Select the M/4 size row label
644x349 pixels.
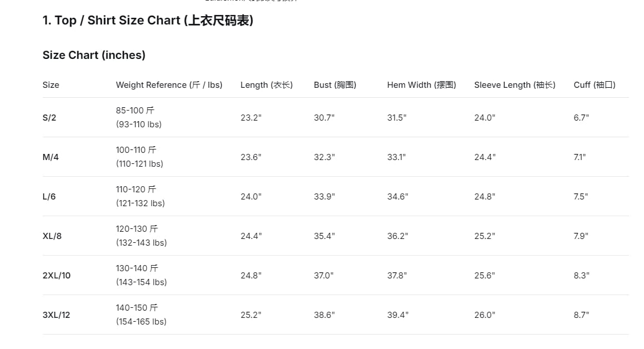(51, 157)
